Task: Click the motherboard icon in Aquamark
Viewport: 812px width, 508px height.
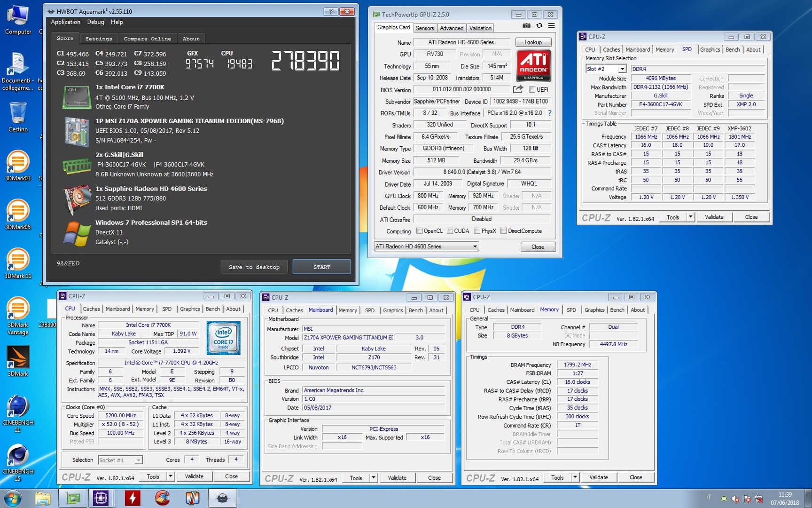Action: pyautogui.click(x=77, y=131)
